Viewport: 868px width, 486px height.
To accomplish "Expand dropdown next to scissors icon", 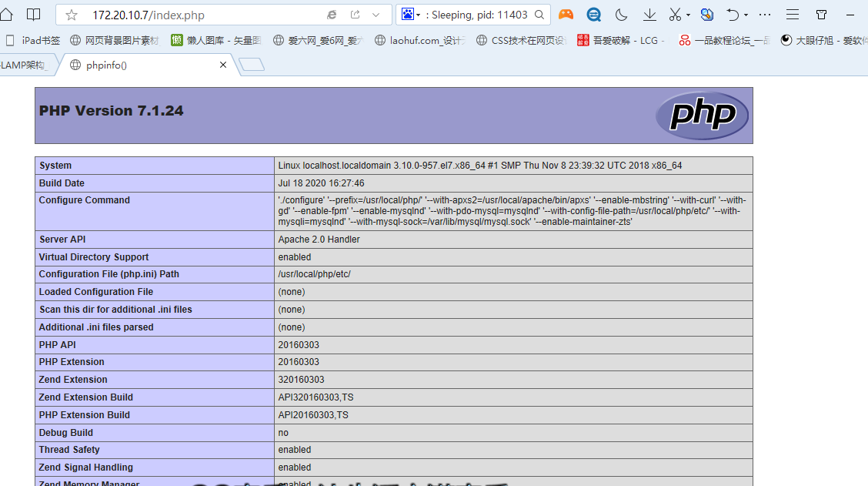I will pos(688,15).
